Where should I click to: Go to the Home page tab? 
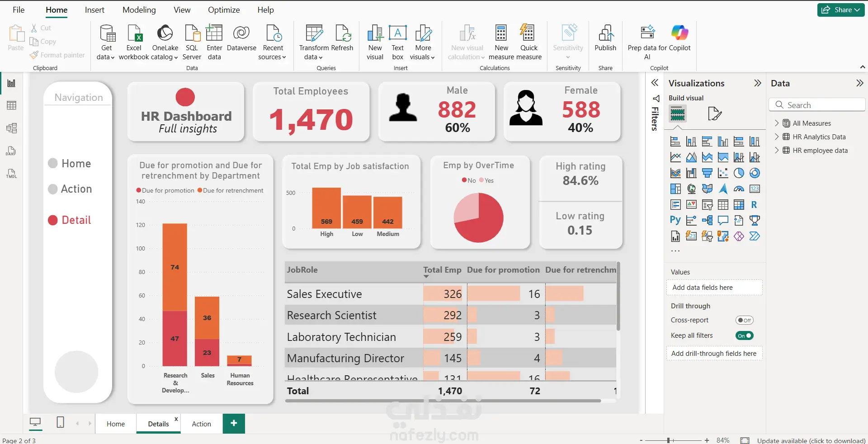[116, 424]
